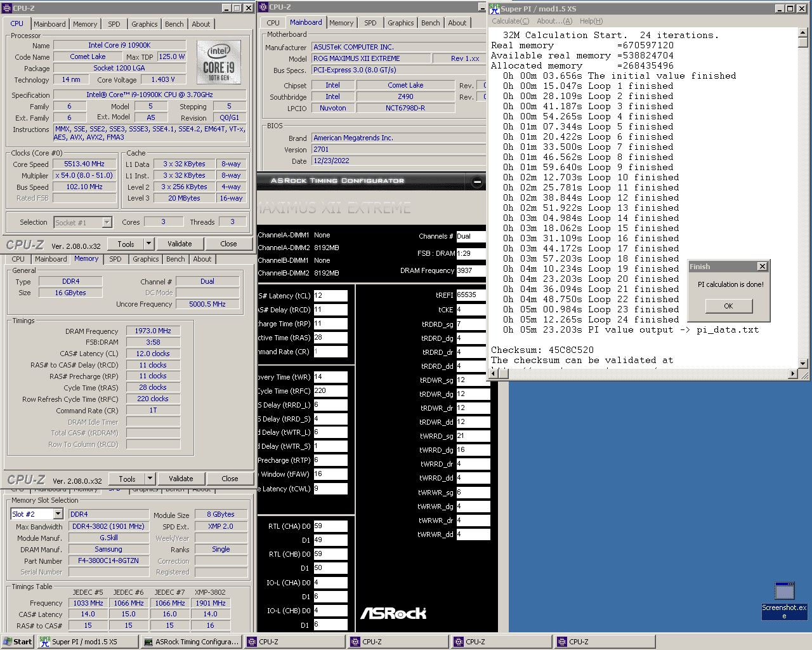This screenshot has width=812, height=650.
Task: Click the tWR recovery time field showing 14
Action: (x=331, y=377)
